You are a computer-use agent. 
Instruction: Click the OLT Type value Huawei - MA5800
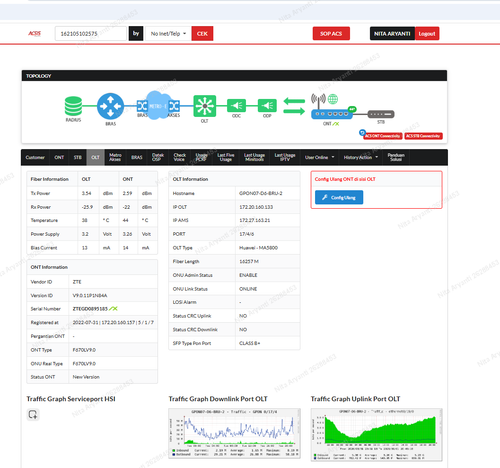pos(258,248)
